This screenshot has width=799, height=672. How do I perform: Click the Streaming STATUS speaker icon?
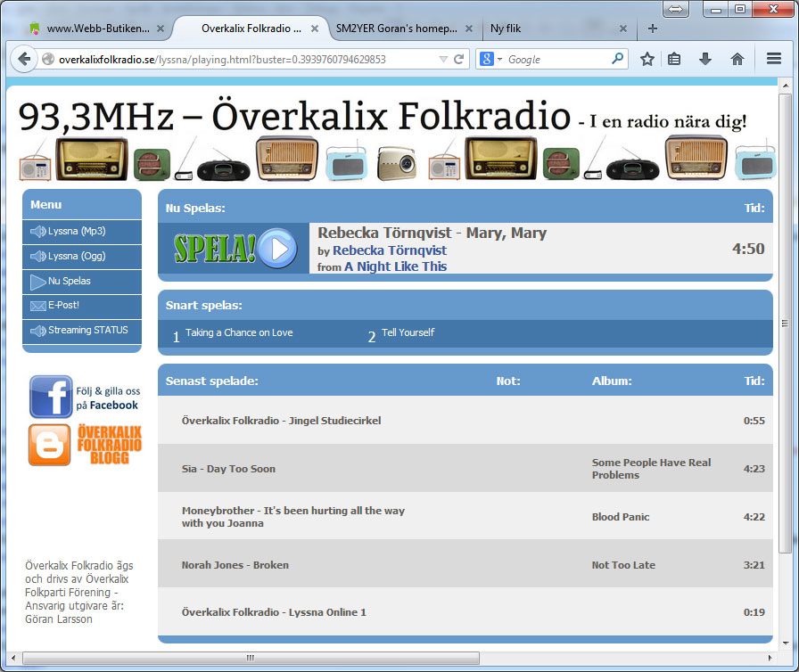[37, 331]
